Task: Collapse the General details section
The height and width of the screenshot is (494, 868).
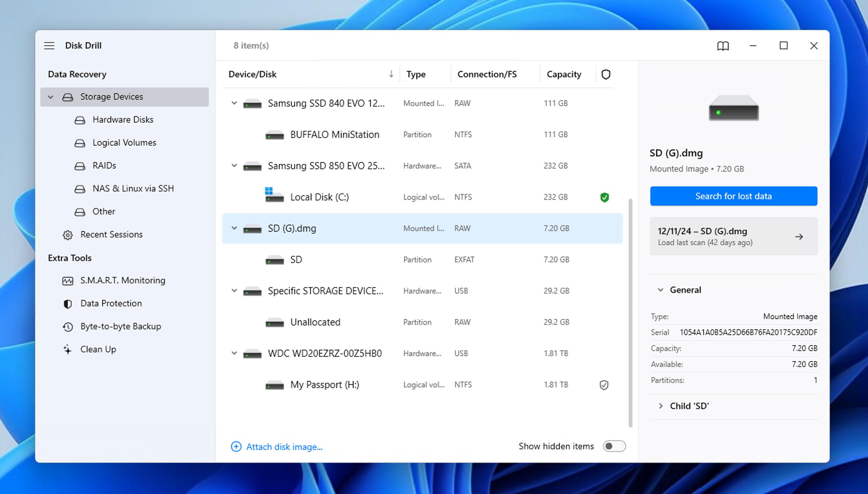Action: [x=660, y=290]
